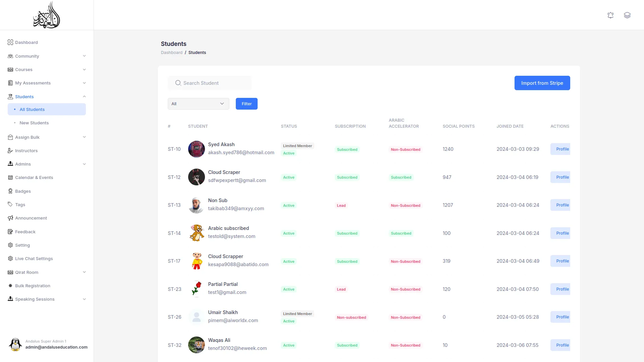
Task: Open the All status filter dropdown
Action: pyautogui.click(x=198, y=104)
